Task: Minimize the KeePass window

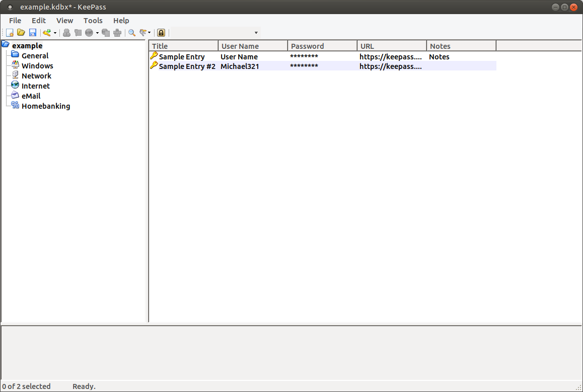Action: (x=555, y=7)
